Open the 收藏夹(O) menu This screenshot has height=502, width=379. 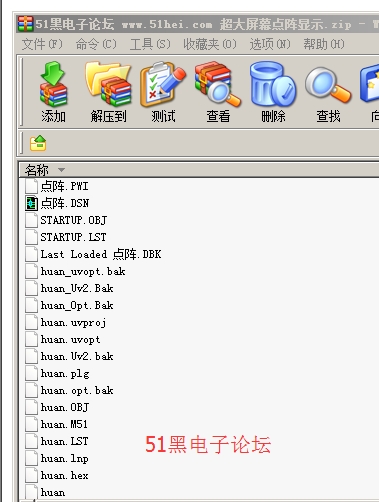point(210,44)
